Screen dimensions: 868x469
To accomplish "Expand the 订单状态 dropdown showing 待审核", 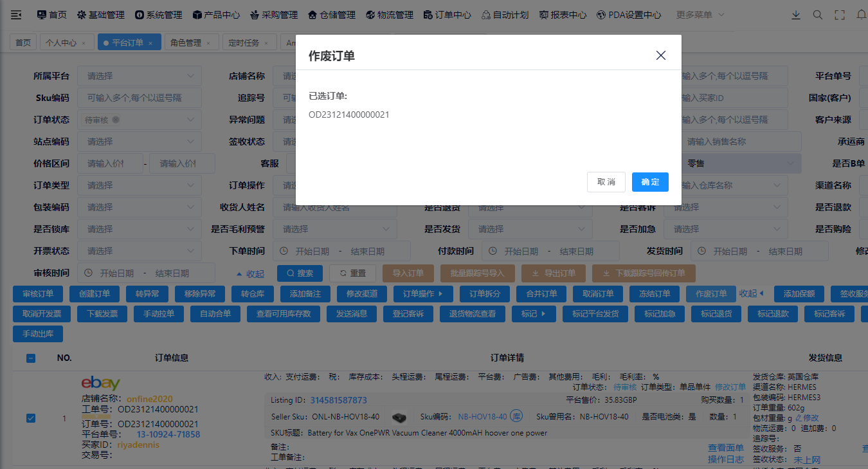I will tap(139, 120).
